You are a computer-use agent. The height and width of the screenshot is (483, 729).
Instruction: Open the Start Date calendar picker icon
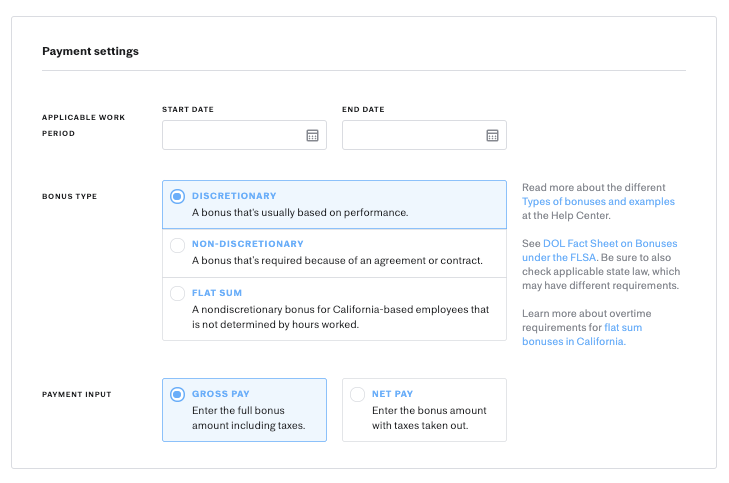click(312, 135)
